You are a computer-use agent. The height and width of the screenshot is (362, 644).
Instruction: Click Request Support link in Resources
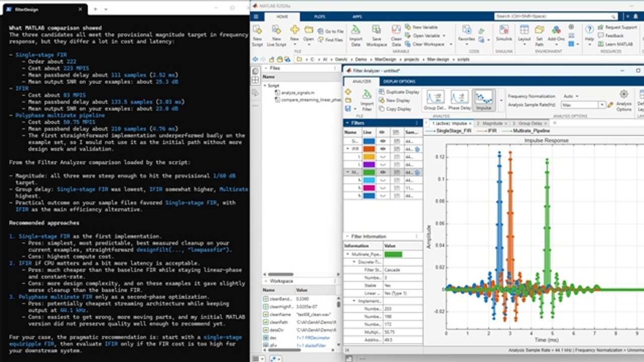pyautogui.click(x=617, y=27)
